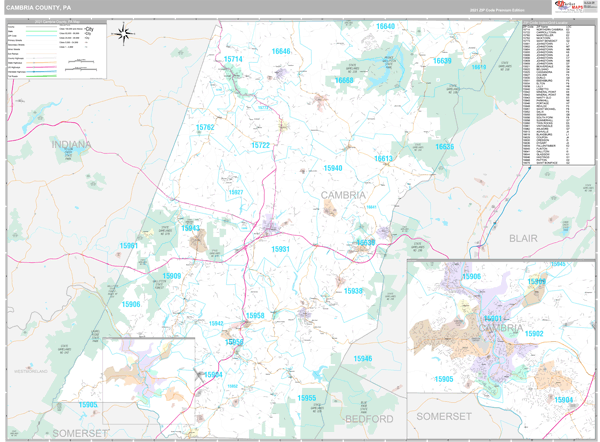Click the ZIP code index table at right
Image resolution: width=600 pixels, height=442 pixels.
pos(558,93)
